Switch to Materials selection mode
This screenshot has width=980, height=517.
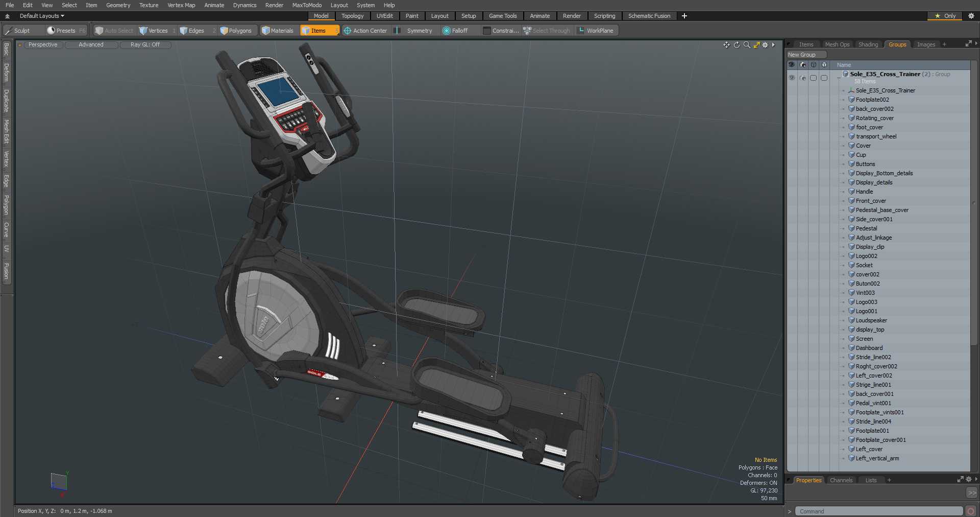pyautogui.click(x=278, y=31)
